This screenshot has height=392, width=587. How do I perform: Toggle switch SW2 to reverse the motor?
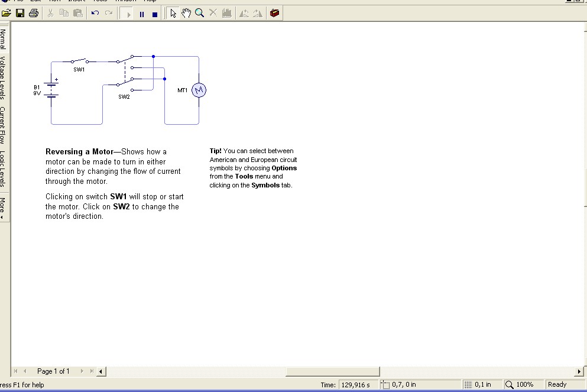tap(125, 73)
